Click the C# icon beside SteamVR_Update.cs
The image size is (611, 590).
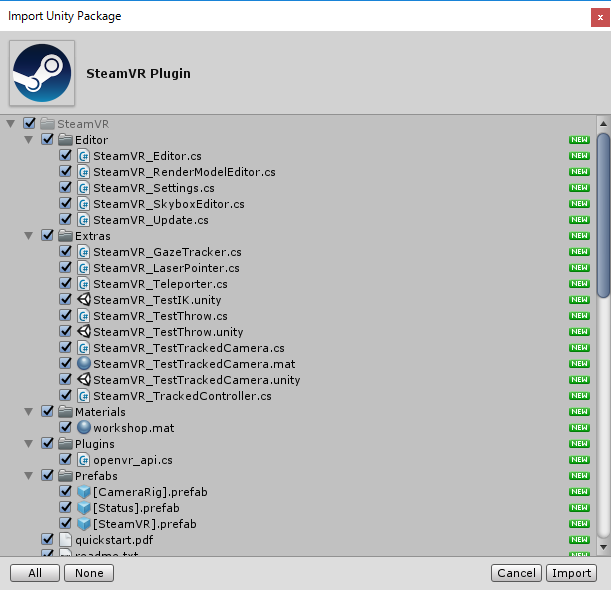click(x=83, y=220)
